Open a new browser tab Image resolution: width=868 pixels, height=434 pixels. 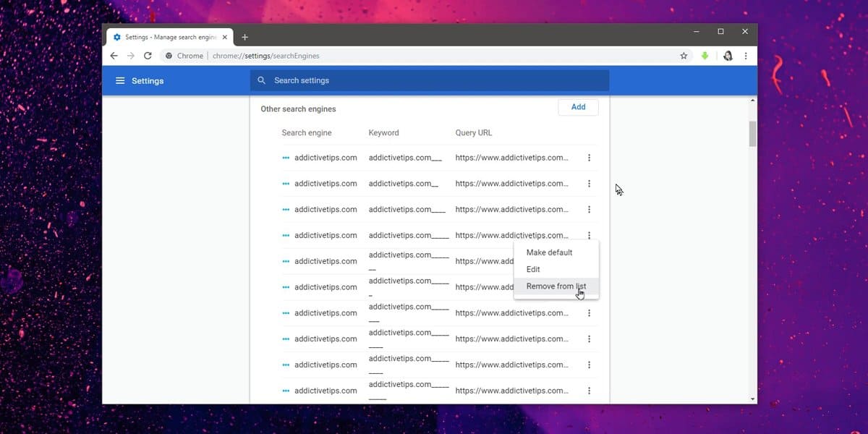244,36
